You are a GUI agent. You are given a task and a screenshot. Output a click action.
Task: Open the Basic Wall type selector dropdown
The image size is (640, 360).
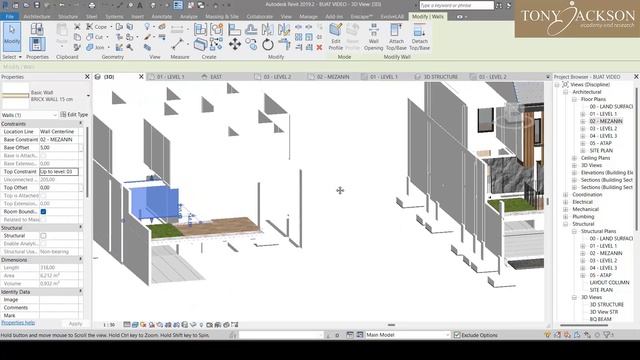point(88,96)
